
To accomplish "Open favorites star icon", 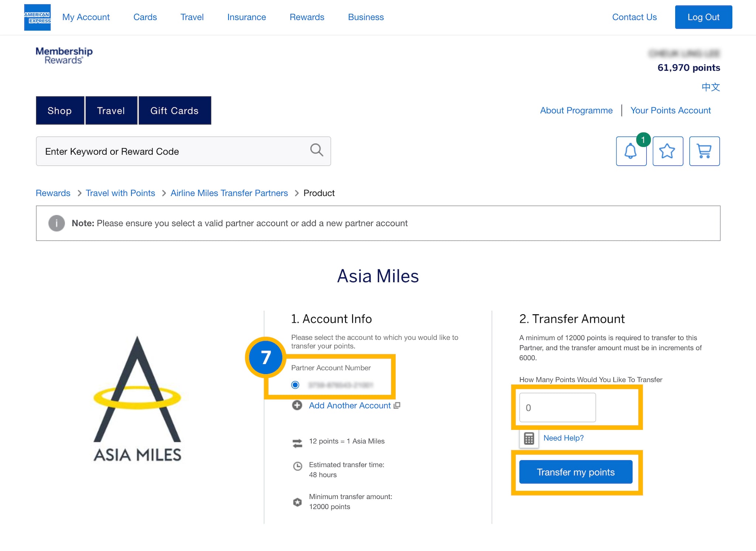I will 667,151.
